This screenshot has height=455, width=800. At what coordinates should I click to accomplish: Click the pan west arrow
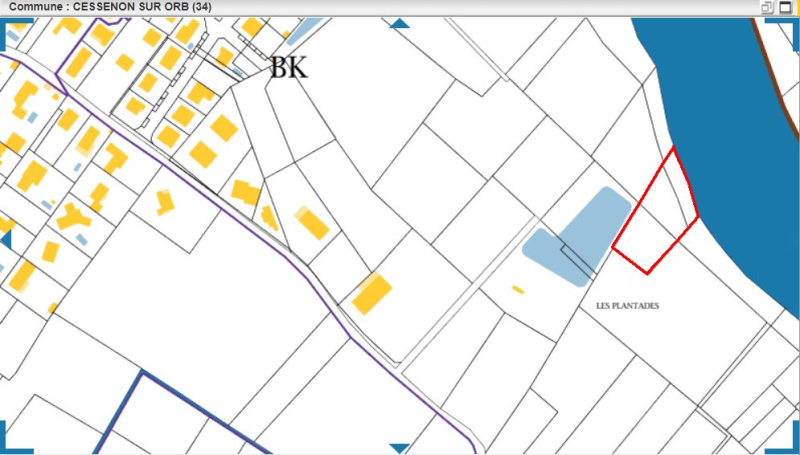[5, 240]
